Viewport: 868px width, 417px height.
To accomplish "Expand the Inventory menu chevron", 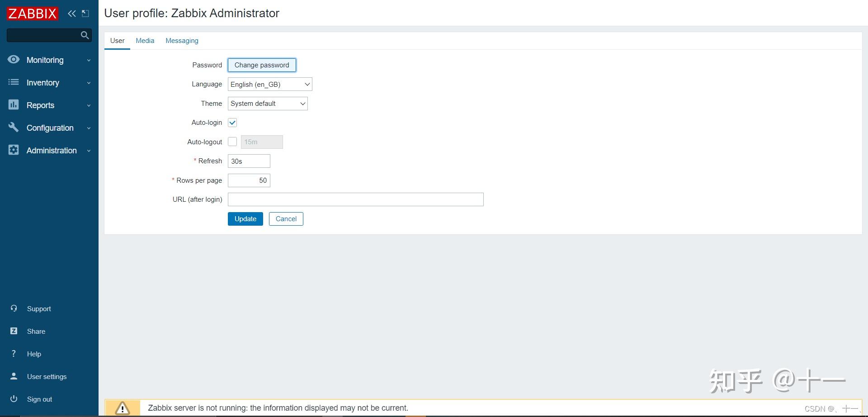I will tap(89, 83).
